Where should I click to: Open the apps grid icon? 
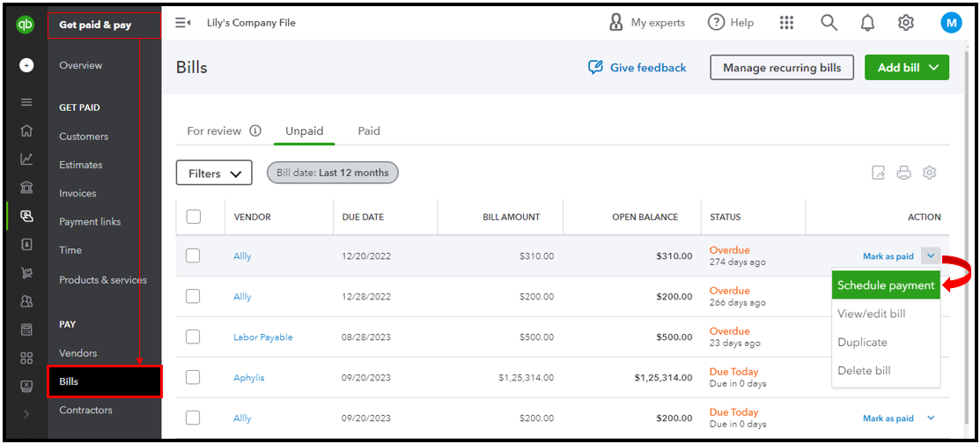click(x=787, y=23)
